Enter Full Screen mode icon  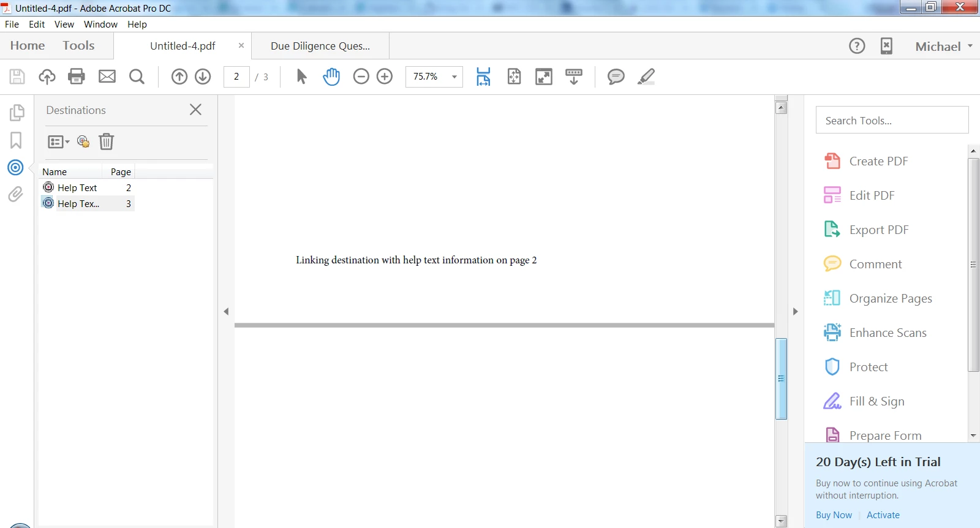(544, 77)
